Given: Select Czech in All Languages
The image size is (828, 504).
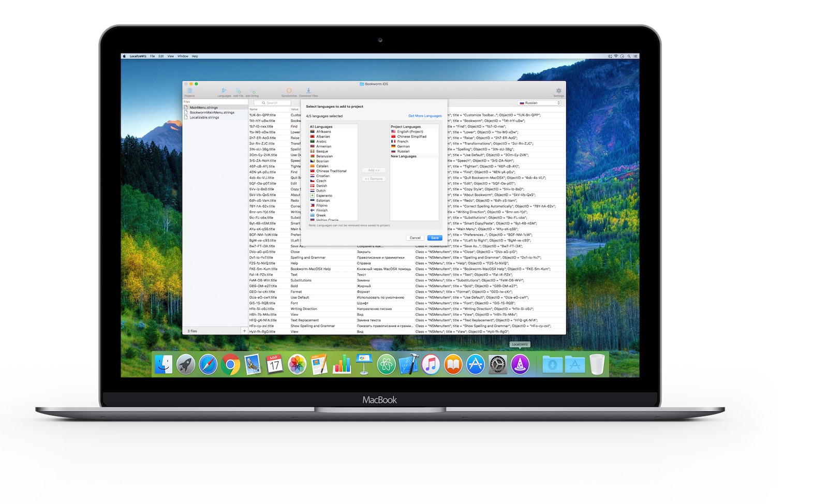Looking at the screenshot, I should [x=333, y=181].
